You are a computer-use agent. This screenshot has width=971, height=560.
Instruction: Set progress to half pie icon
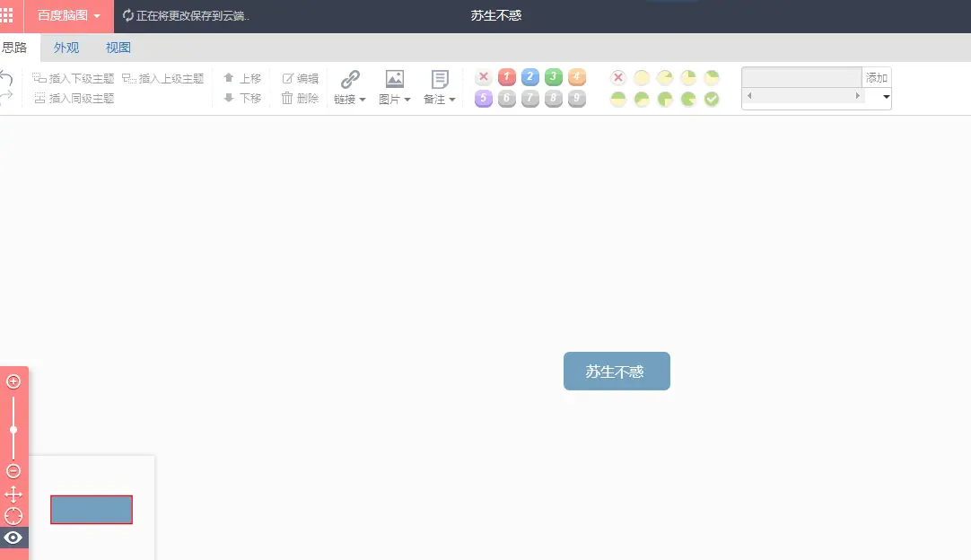(x=618, y=99)
